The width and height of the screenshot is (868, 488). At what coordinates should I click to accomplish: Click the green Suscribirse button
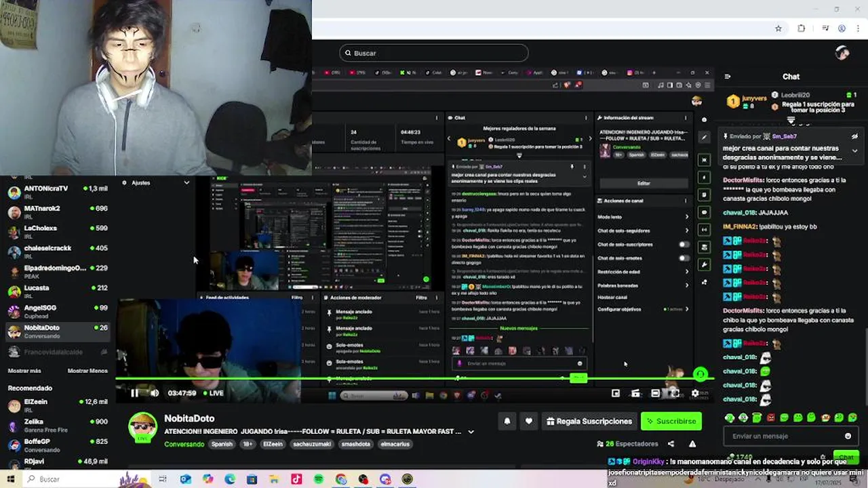pos(671,421)
